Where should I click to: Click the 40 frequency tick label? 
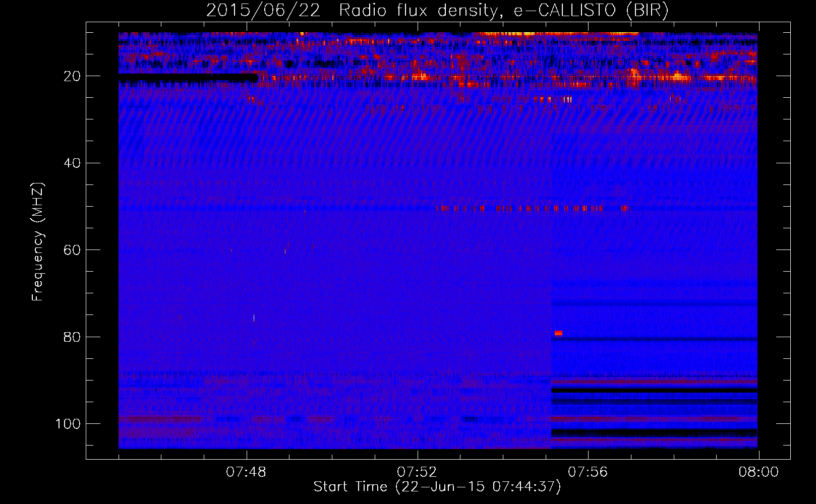(x=73, y=163)
